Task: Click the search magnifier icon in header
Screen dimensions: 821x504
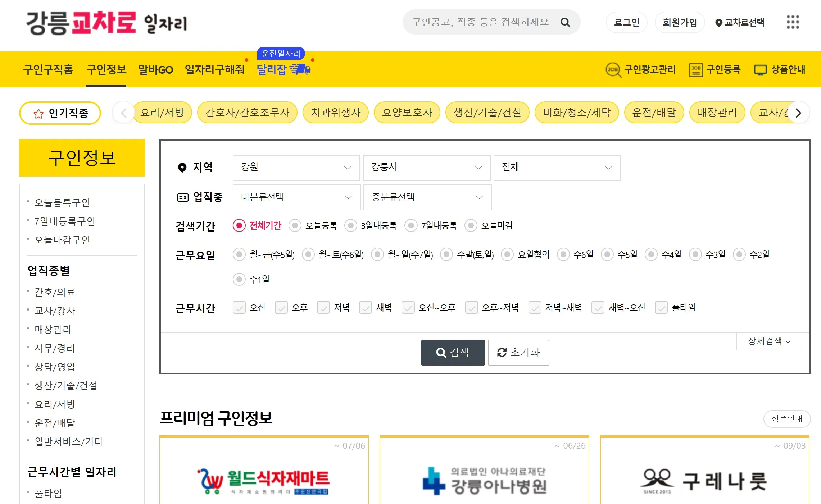Action: tap(565, 22)
